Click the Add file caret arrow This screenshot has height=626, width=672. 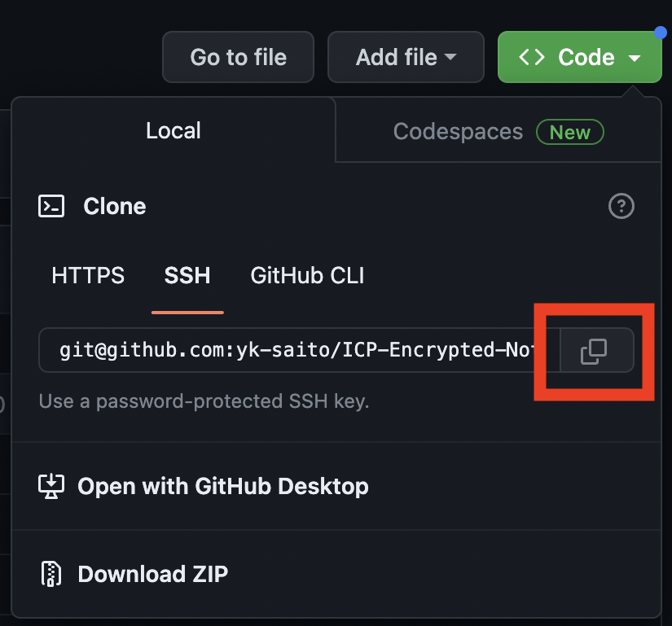450,57
